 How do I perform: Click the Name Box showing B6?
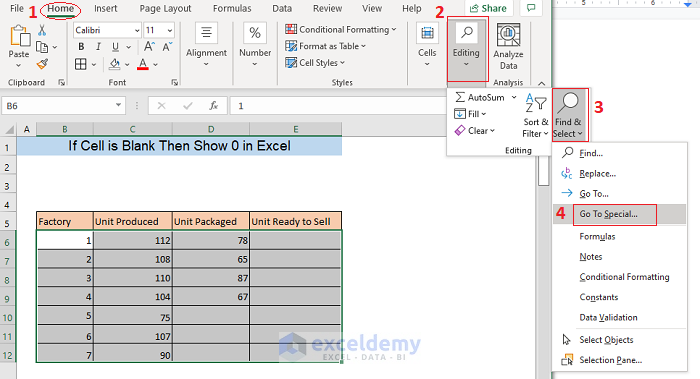point(57,106)
